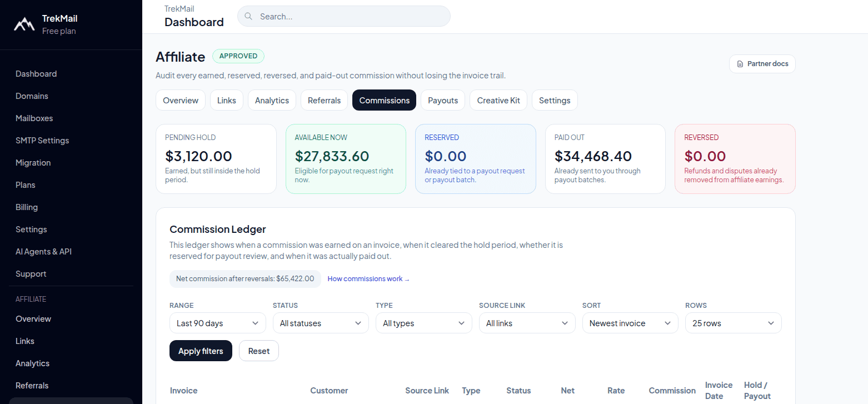Screen dimensions: 868x404
Task: Click the TrekMail mountain logo icon
Action: pos(23,24)
